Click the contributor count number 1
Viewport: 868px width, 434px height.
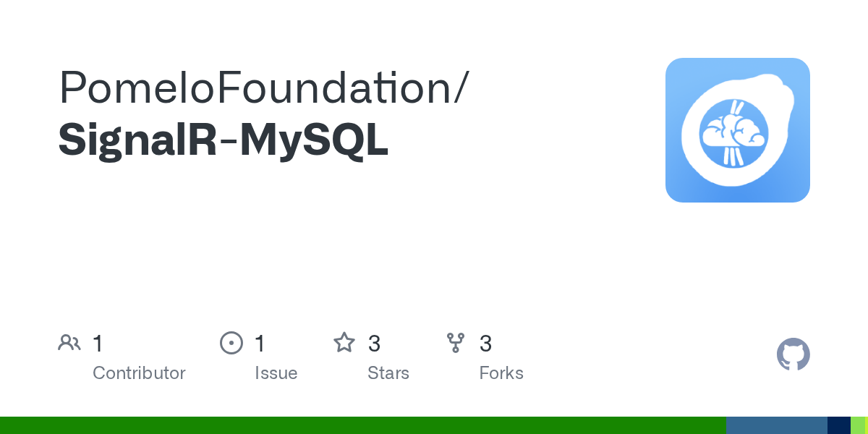pos(98,344)
